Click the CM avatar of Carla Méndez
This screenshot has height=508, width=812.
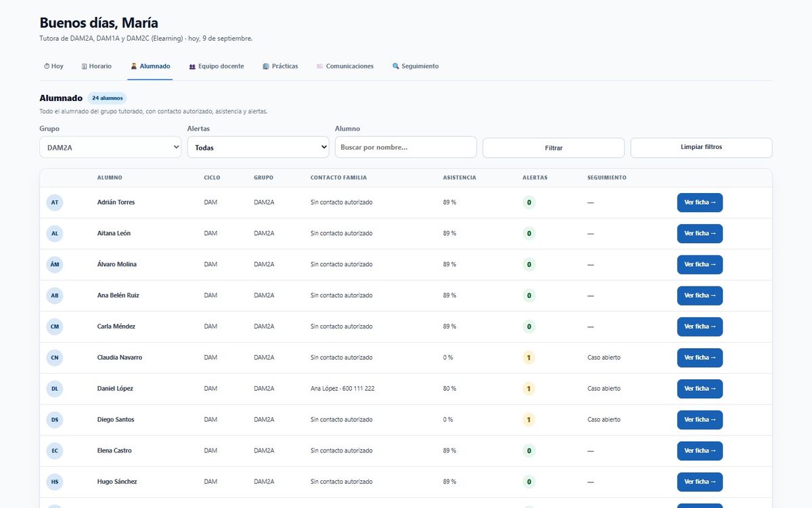pos(55,326)
